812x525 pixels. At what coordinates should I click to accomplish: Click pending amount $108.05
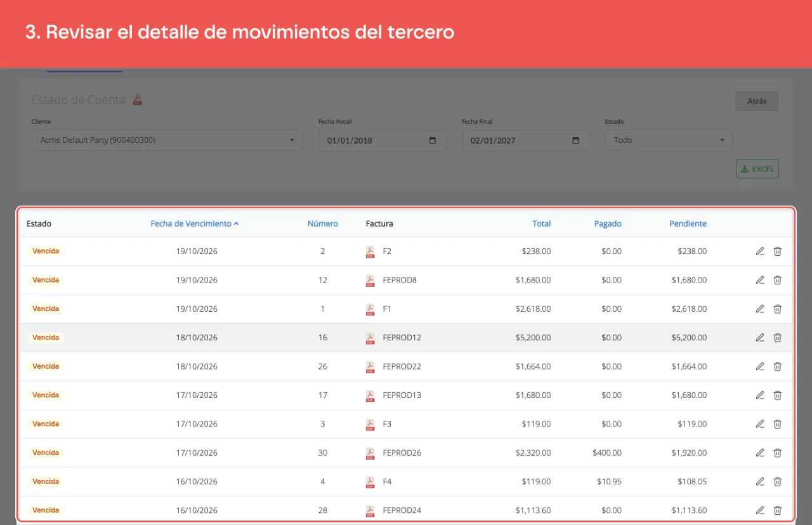coord(691,481)
